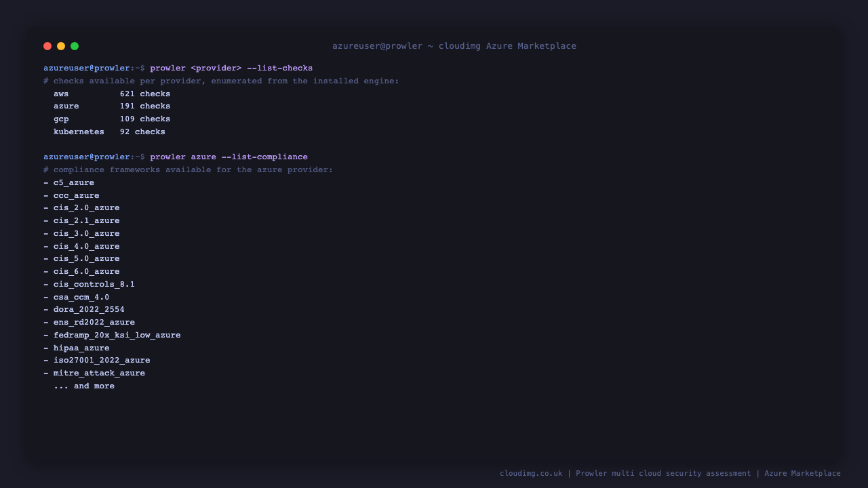Select the 'c5_azure' framework entry

click(x=69, y=183)
